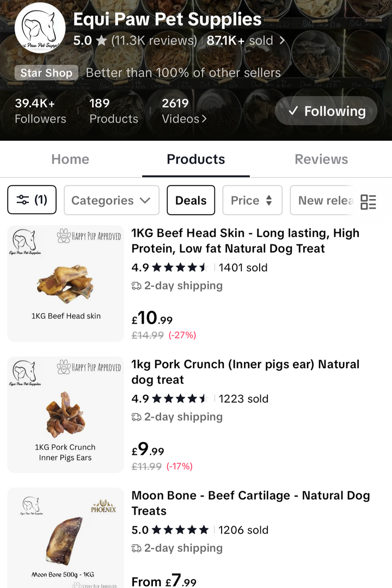Open sold count chevron next to 87.1K+ sold
This screenshot has width=392, height=588.
tap(282, 41)
